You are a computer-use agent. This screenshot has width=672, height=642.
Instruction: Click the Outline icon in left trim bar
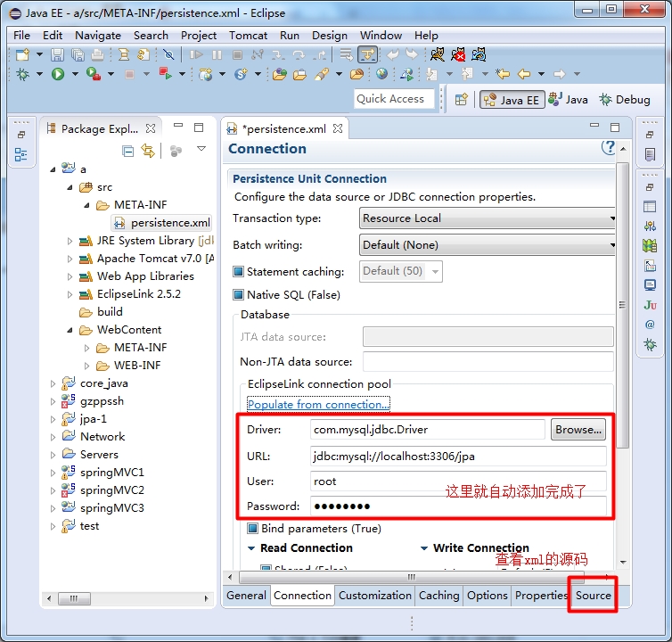coord(20,154)
